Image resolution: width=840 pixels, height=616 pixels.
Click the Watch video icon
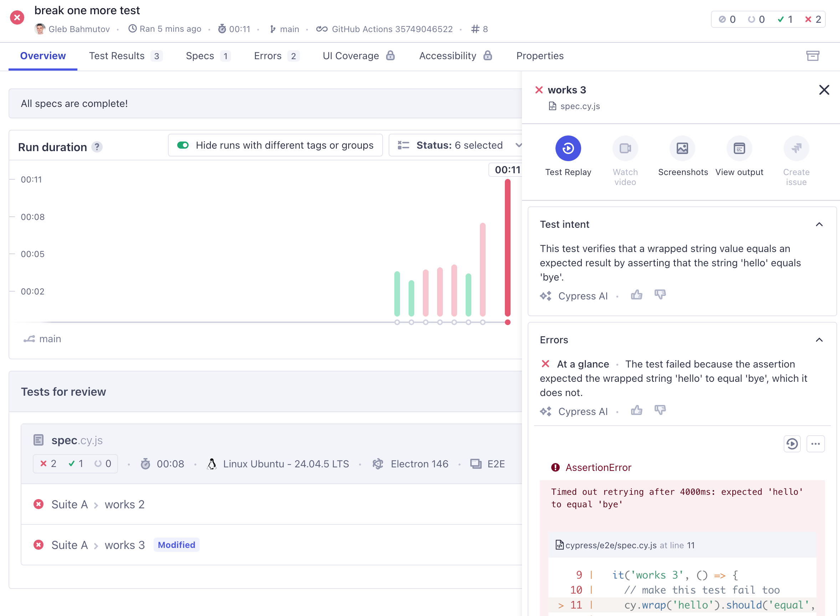point(625,148)
